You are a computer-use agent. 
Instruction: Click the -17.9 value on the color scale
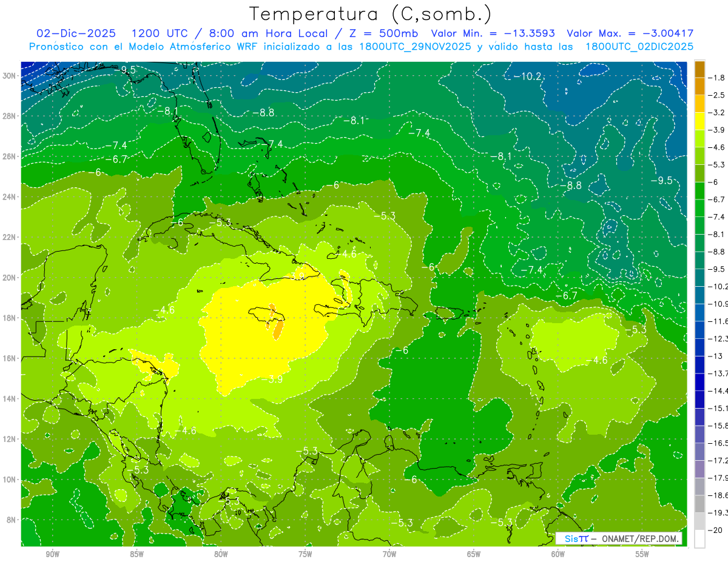(x=718, y=478)
